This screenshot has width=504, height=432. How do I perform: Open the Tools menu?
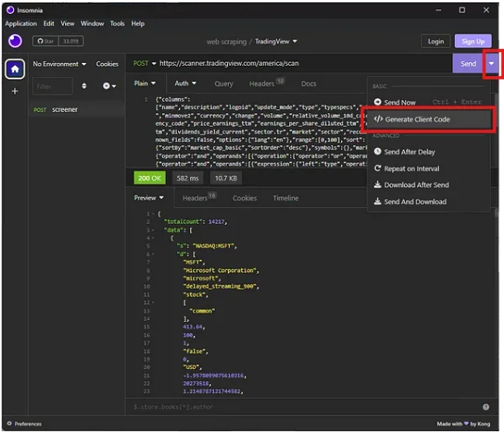pyautogui.click(x=117, y=23)
